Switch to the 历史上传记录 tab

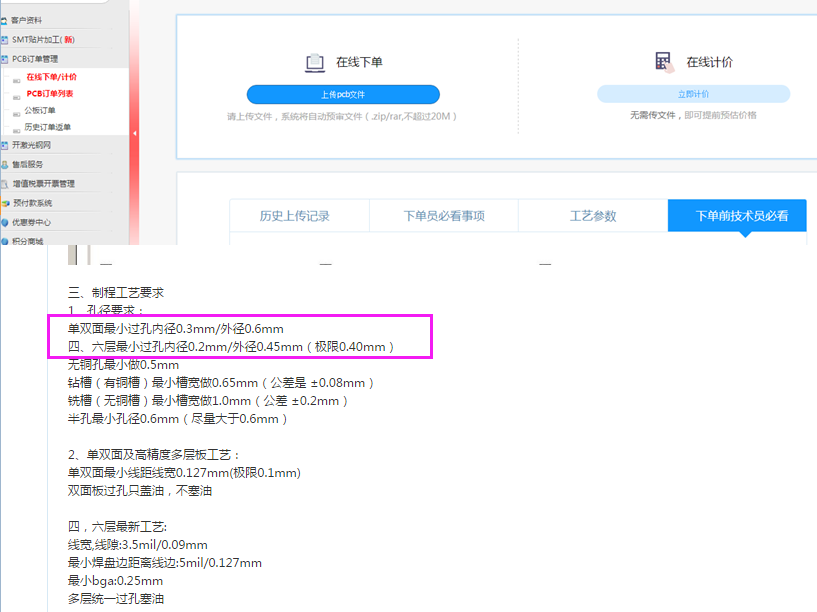click(x=294, y=216)
